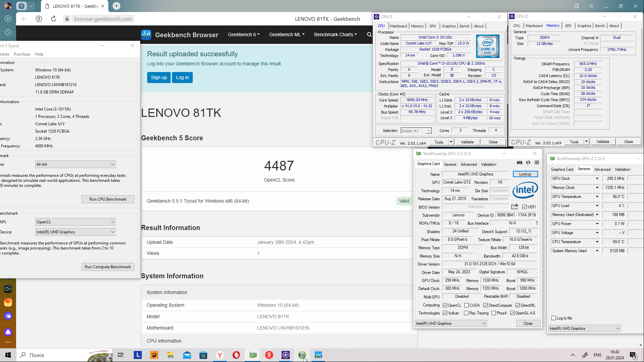Toggle the PhysX checkbox
Image resolution: width=644 pixels, height=362 pixels.
point(493,313)
